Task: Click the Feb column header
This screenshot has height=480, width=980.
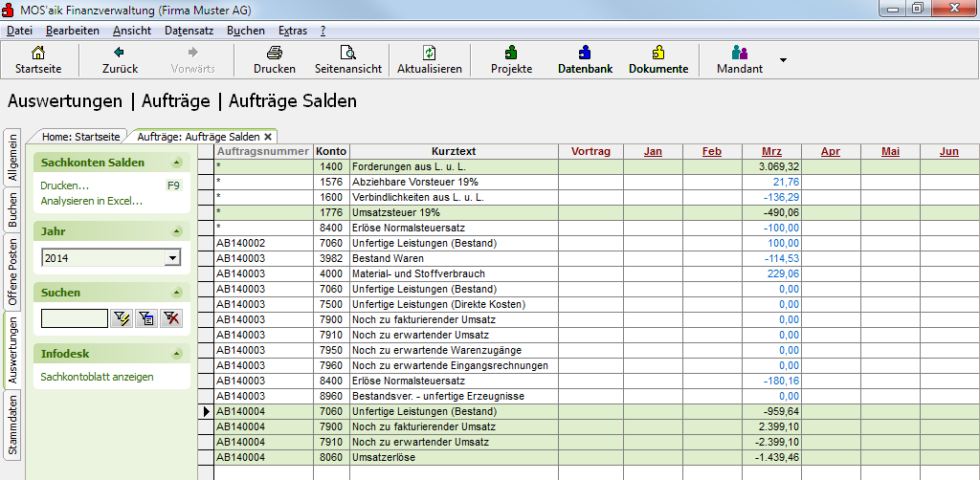Action: [712, 151]
